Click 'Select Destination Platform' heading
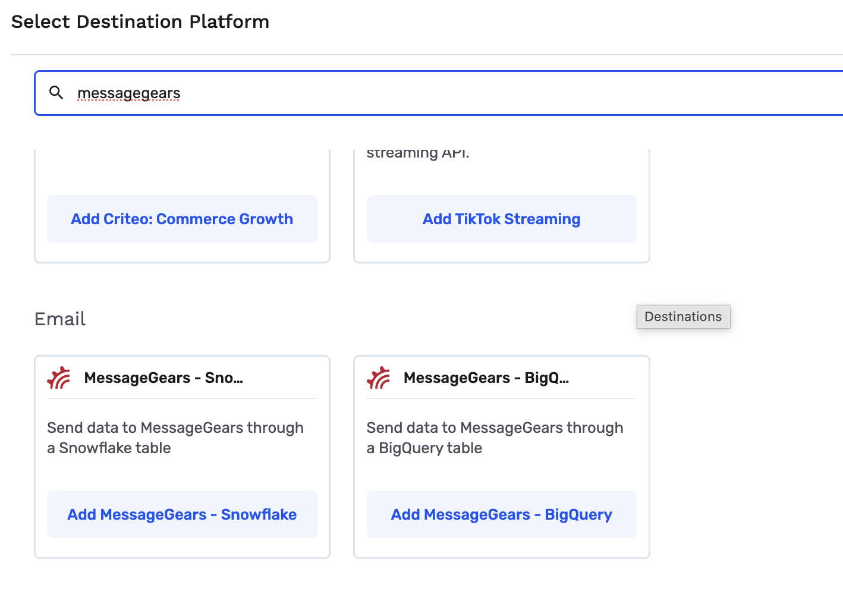The width and height of the screenshot is (843, 616). pos(140,22)
